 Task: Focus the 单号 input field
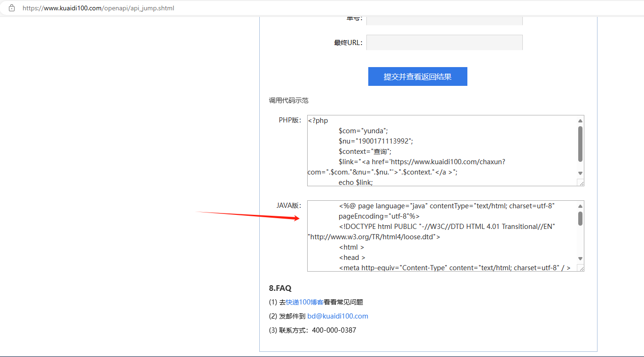pyautogui.click(x=444, y=20)
